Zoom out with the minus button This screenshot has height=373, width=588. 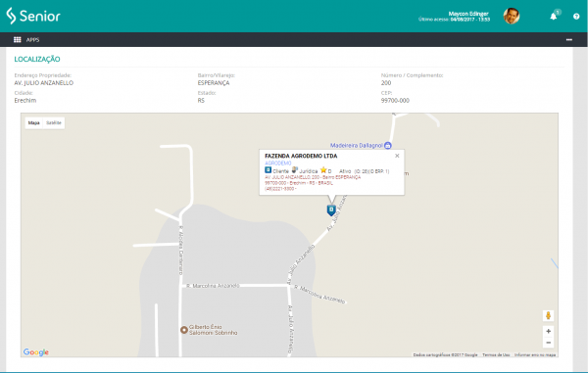(548, 343)
